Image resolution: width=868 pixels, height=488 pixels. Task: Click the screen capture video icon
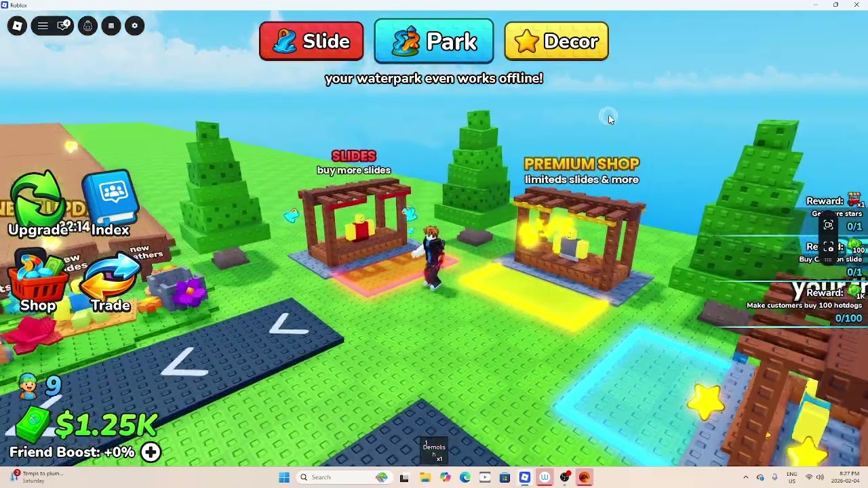(x=829, y=225)
